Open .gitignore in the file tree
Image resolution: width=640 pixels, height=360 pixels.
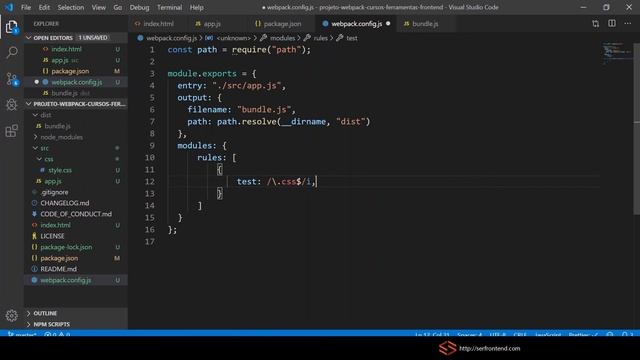(76, 192)
